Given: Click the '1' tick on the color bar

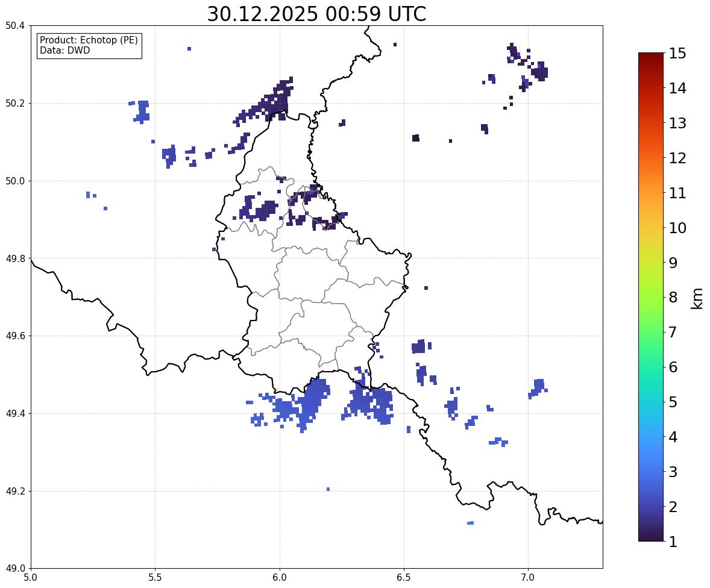Looking at the screenshot, I should click(673, 542).
